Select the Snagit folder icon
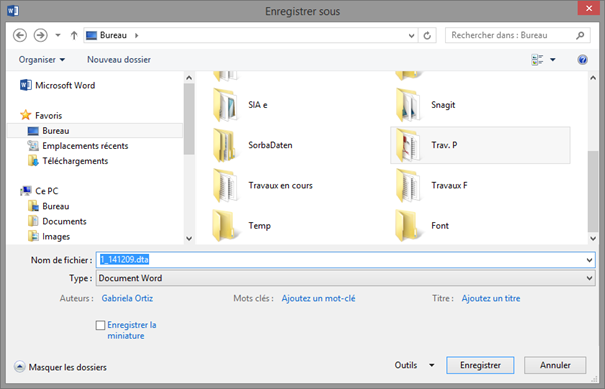605x389 pixels. point(408,105)
